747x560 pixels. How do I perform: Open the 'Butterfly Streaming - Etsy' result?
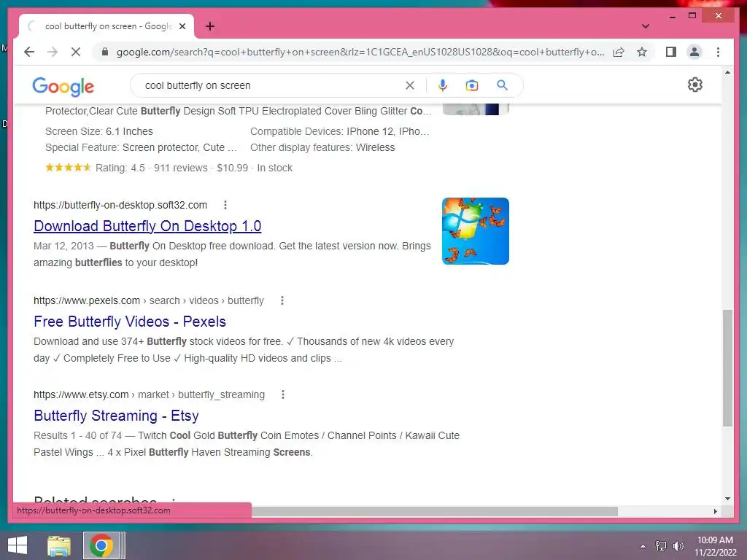[x=116, y=415]
